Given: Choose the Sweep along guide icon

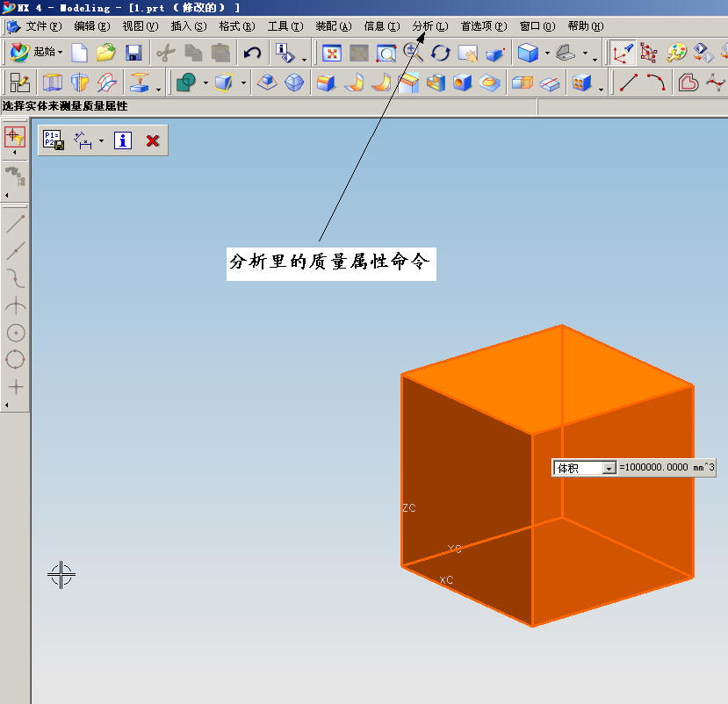Looking at the screenshot, I should point(107,83).
